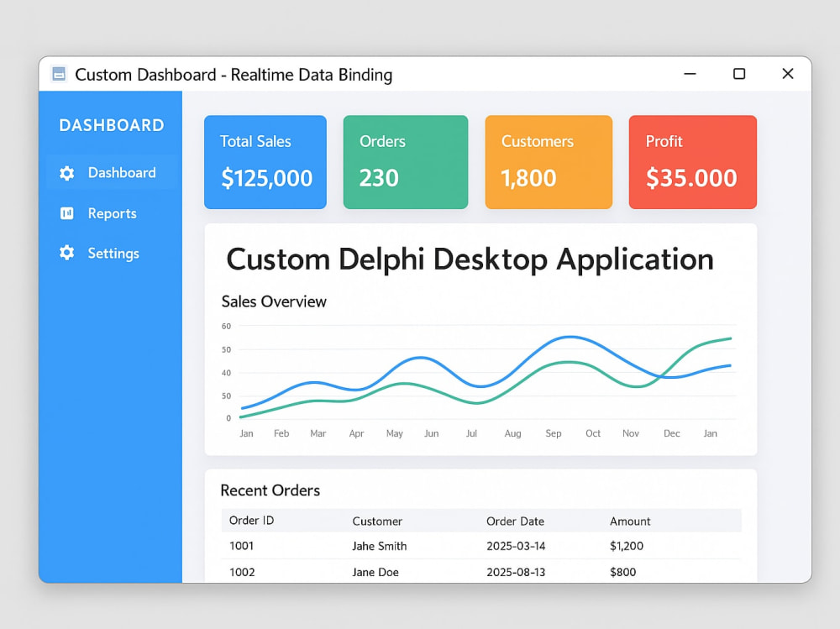Click the Recent Orders heading
This screenshot has width=840, height=629.
[x=270, y=490]
